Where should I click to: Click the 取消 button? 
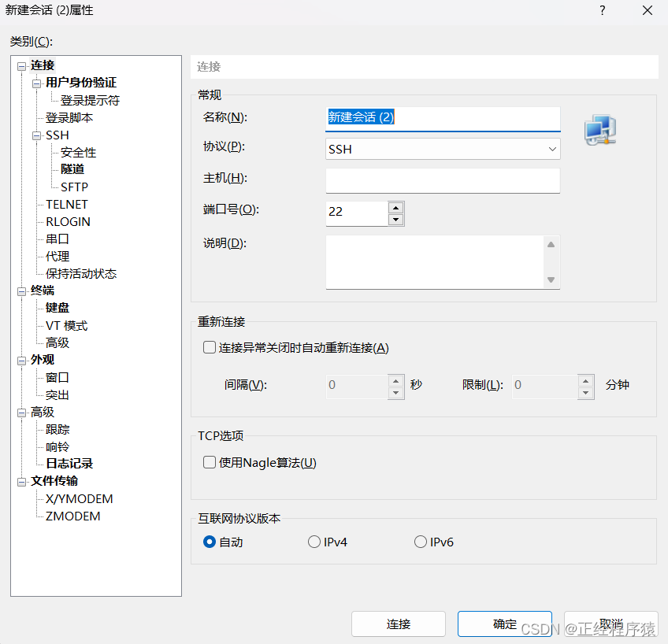click(611, 624)
